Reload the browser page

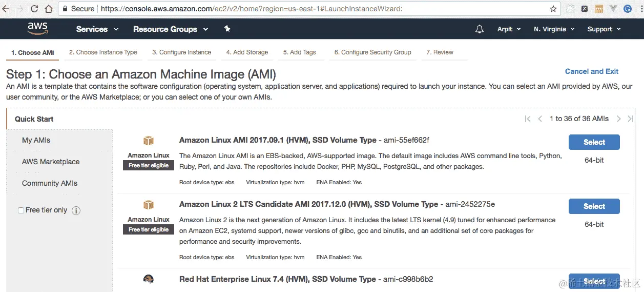click(x=35, y=9)
